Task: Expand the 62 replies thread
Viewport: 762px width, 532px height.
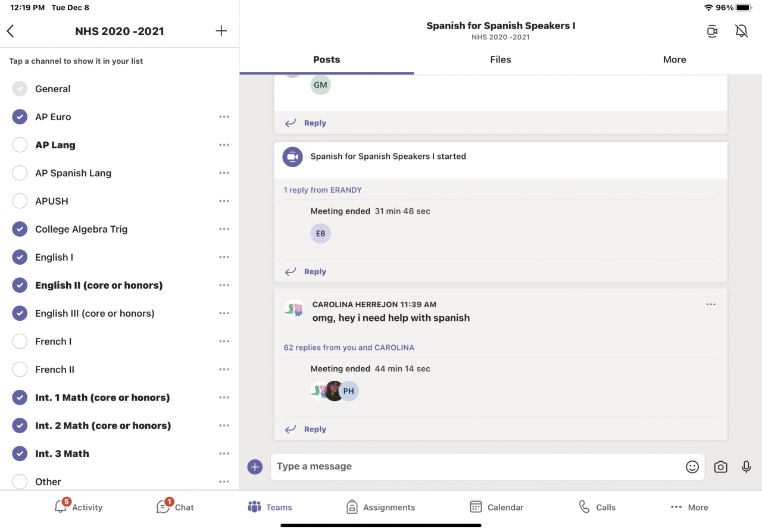Action: click(x=349, y=348)
